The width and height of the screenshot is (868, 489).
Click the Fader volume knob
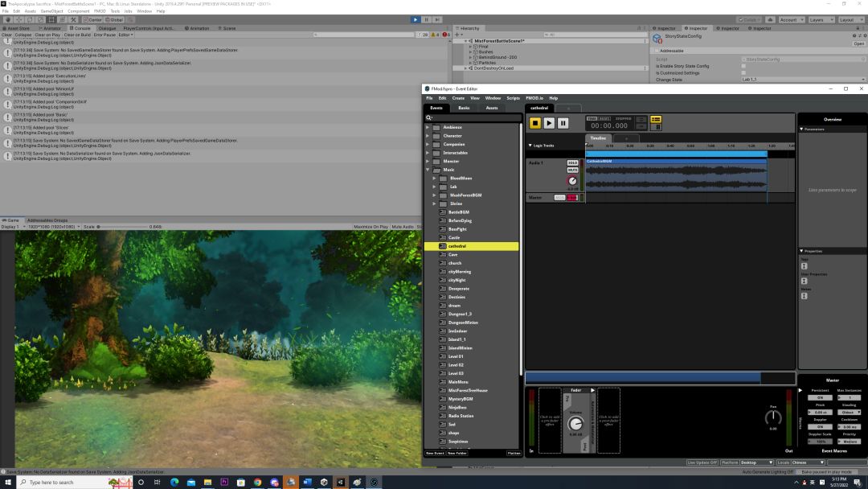[x=575, y=423]
